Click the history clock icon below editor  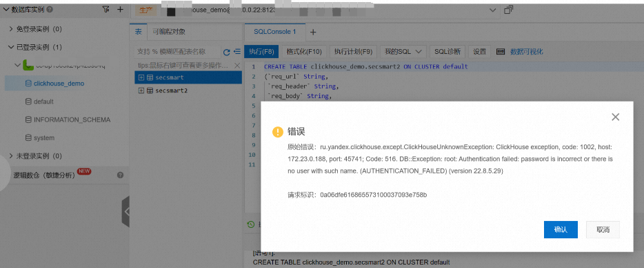[x=250, y=224]
